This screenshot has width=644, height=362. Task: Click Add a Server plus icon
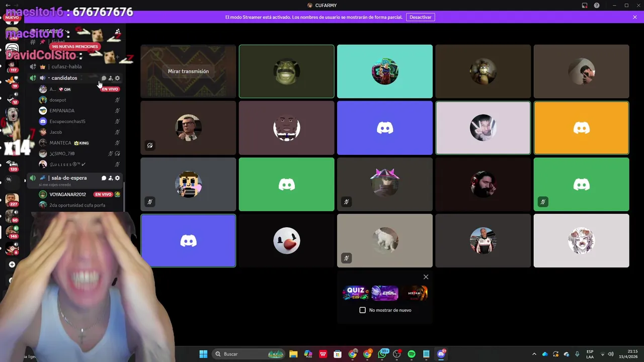(12, 264)
